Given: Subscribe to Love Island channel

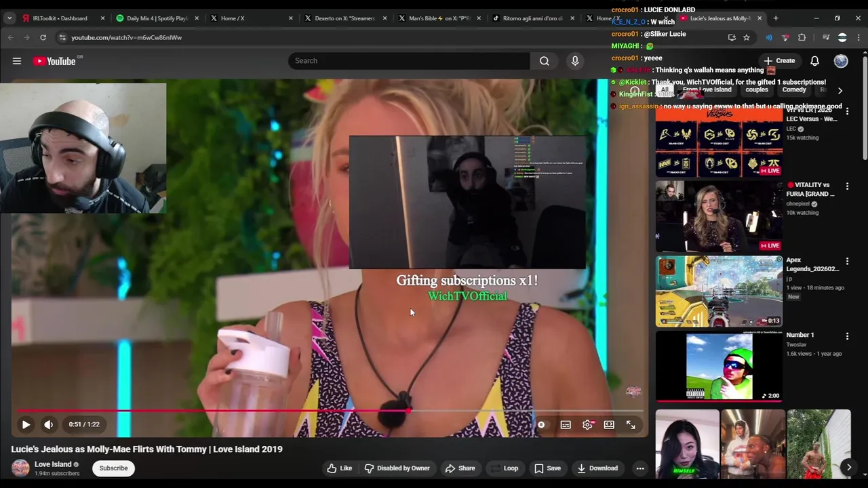Looking at the screenshot, I should click(x=113, y=468).
